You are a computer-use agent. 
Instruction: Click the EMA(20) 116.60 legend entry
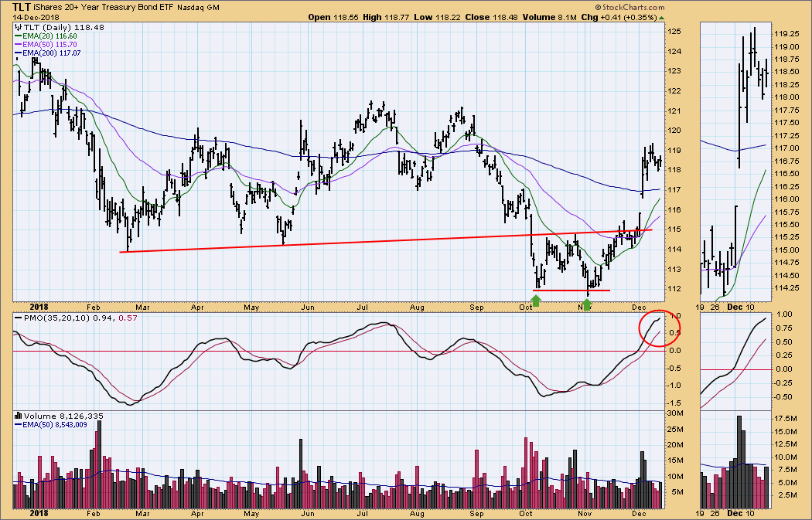[x=49, y=36]
